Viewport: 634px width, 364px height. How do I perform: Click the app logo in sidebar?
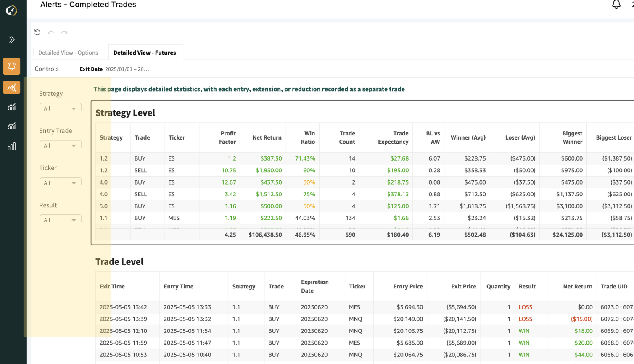[11, 11]
